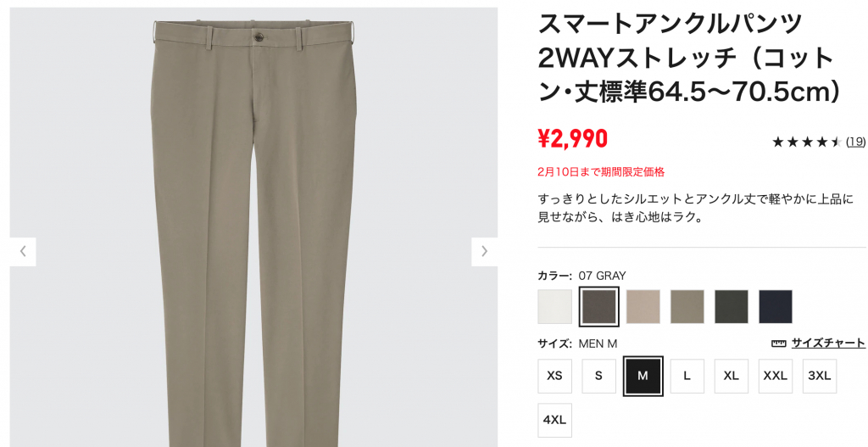This screenshot has width=868, height=447.
Task: Choose size XL
Action: click(732, 376)
